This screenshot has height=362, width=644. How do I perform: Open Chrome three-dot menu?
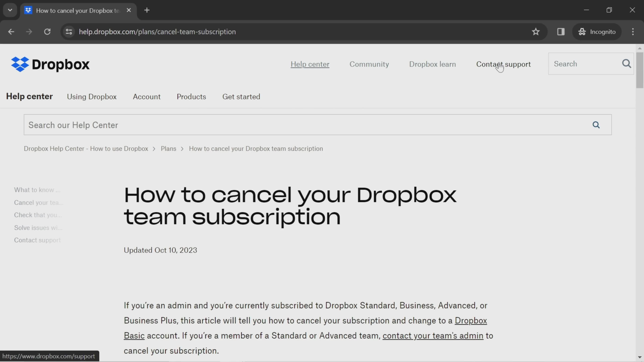point(633,32)
